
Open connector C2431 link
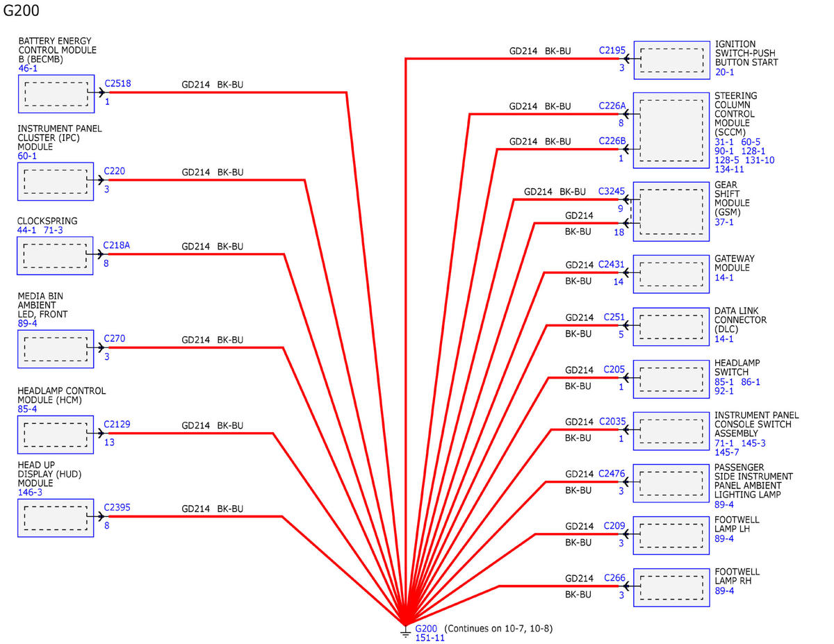point(612,265)
